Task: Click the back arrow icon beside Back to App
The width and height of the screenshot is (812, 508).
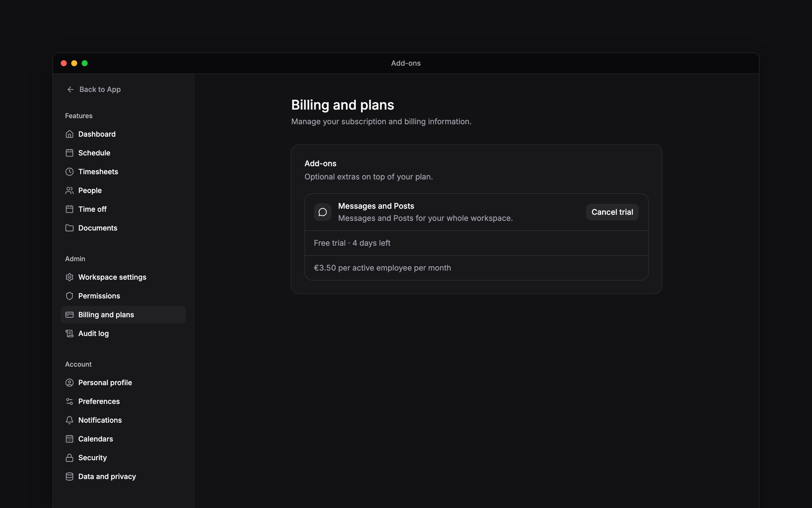Action: tap(70, 89)
